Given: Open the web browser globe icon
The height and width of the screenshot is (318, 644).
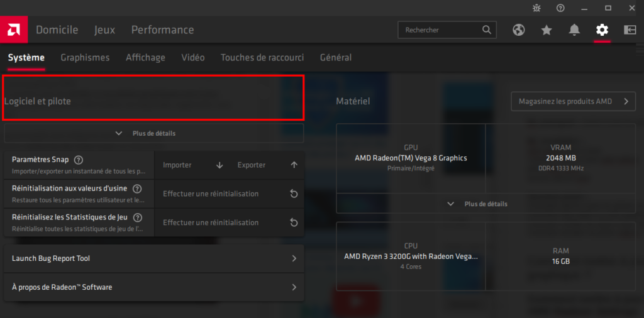Looking at the screenshot, I should pos(519,30).
